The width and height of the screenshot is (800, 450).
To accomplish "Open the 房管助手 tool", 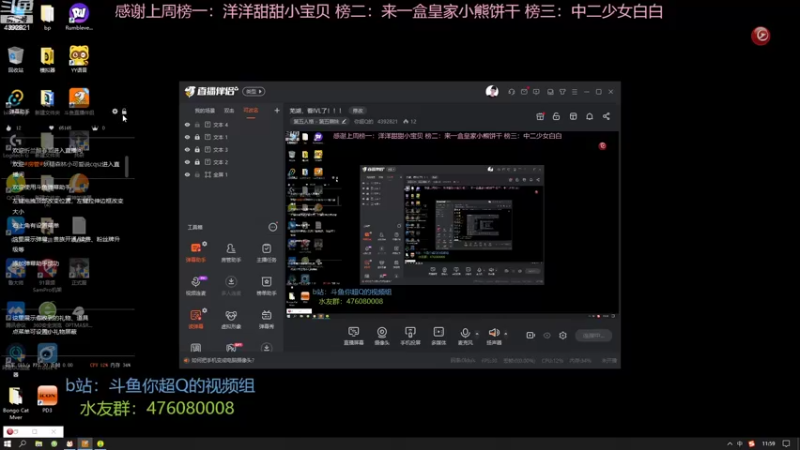I will pyautogui.click(x=231, y=252).
